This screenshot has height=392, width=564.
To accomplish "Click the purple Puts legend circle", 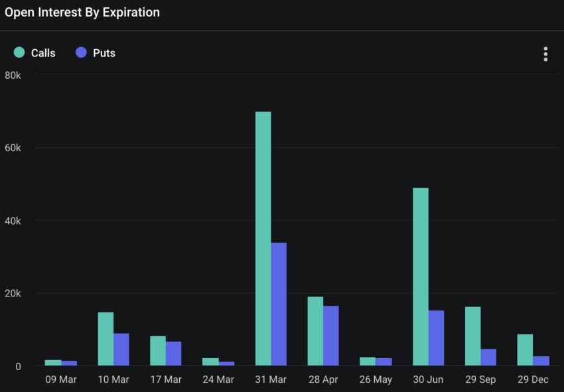I will tap(82, 52).
